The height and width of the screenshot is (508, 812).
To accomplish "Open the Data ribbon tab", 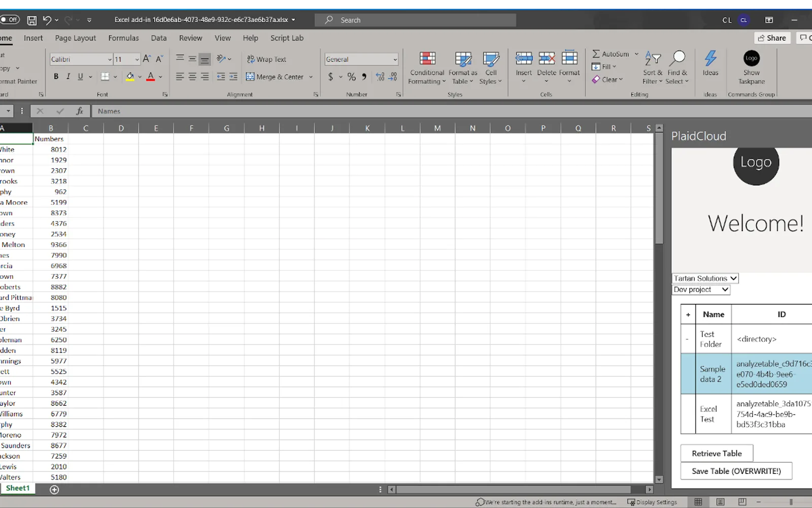I will pyautogui.click(x=159, y=38).
